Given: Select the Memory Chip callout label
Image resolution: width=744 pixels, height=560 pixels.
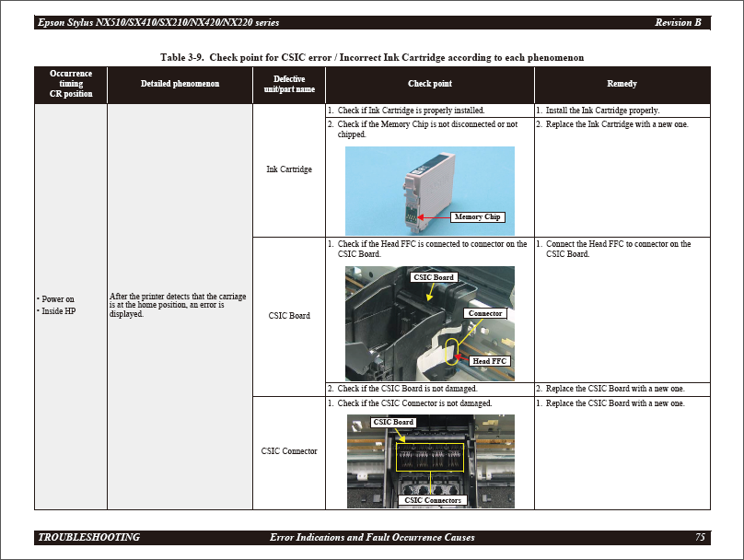Looking at the screenshot, I should click(x=477, y=217).
